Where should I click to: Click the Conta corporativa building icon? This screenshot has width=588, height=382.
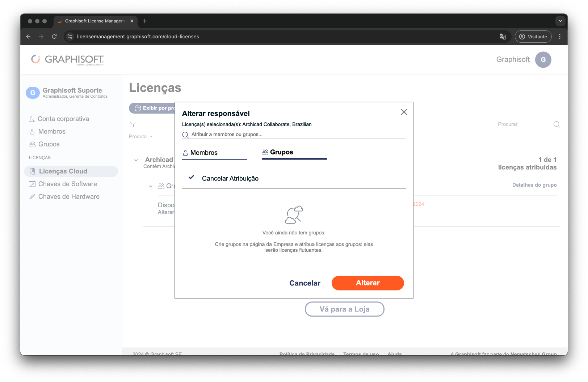[x=32, y=119]
